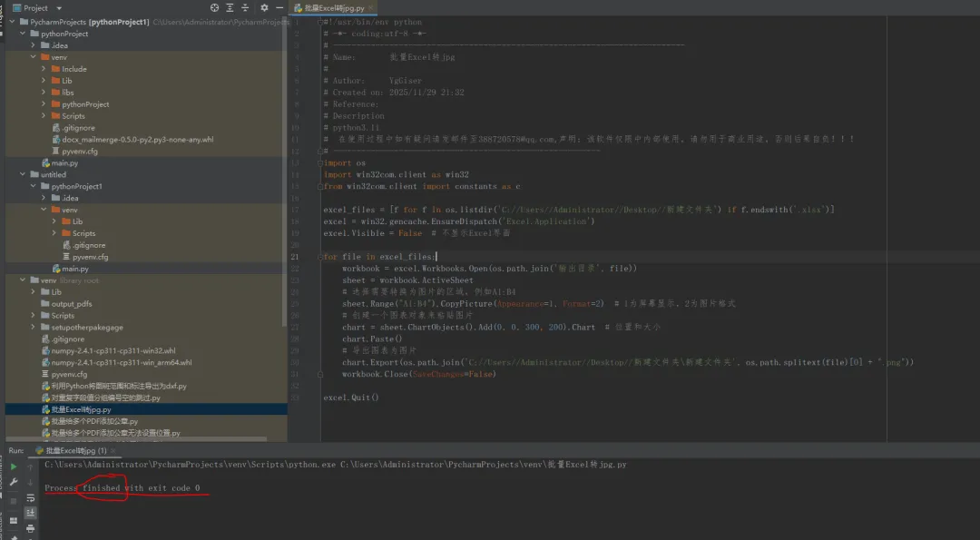Collapse the untitled folder tree node
The height and width of the screenshot is (540, 980).
click(23, 174)
